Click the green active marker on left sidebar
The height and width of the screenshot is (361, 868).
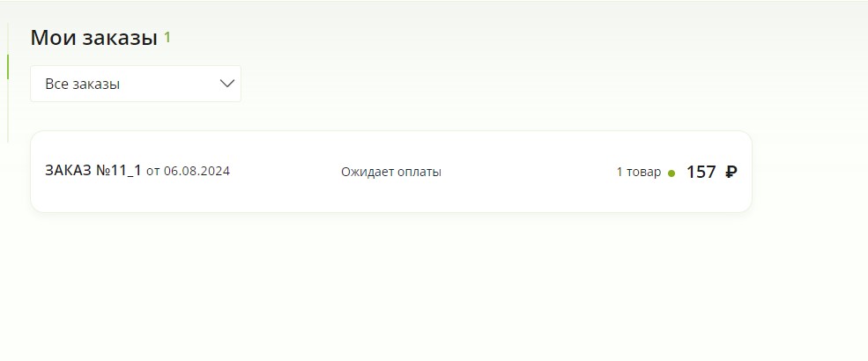pos(8,66)
